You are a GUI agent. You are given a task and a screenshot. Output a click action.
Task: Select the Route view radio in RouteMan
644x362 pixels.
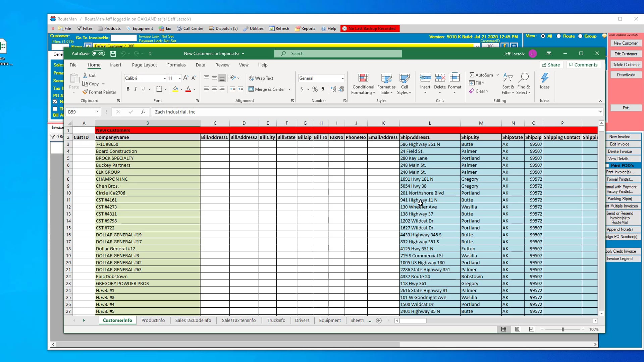(x=558, y=36)
